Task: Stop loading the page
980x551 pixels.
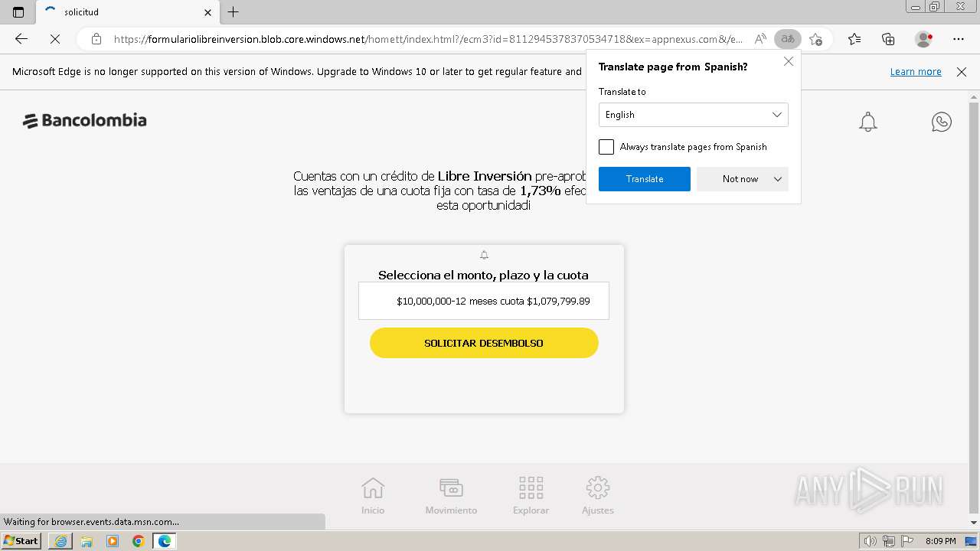Action: point(55,39)
